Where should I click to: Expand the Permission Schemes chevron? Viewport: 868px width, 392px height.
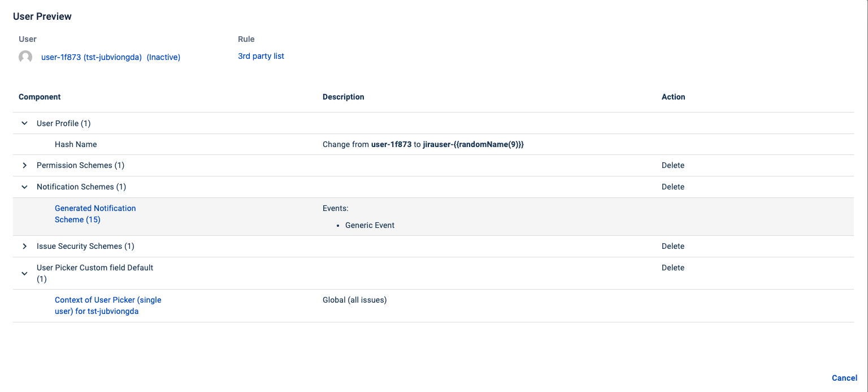click(x=24, y=166)
